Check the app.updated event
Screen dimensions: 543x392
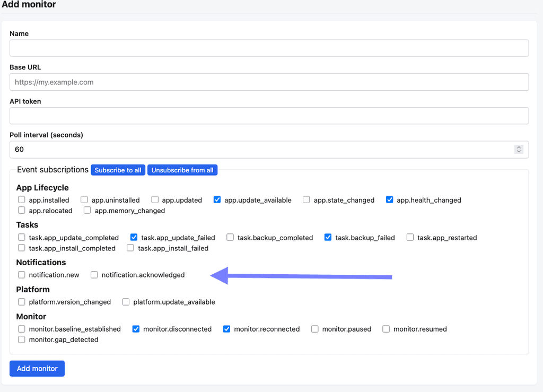(x=155, y=200)
